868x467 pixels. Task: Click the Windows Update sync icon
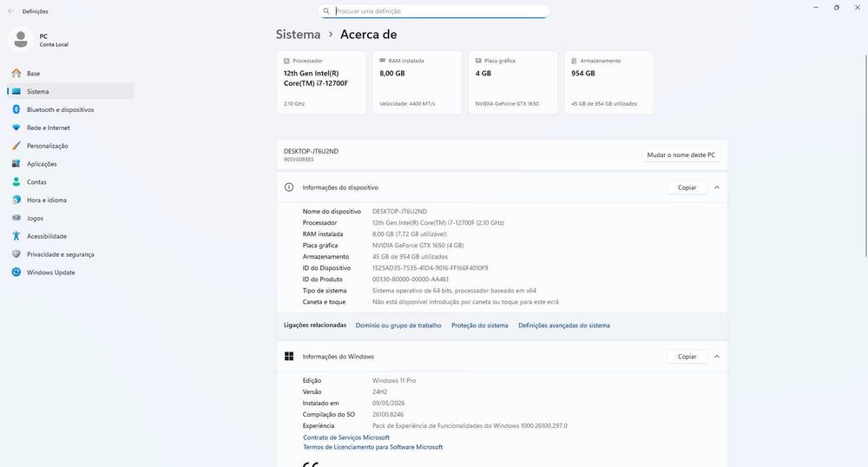pos(16,273)
